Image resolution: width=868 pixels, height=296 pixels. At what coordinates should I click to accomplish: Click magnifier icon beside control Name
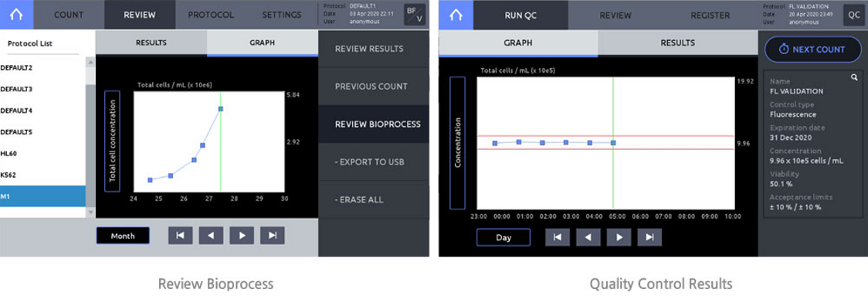pos(853,77)
